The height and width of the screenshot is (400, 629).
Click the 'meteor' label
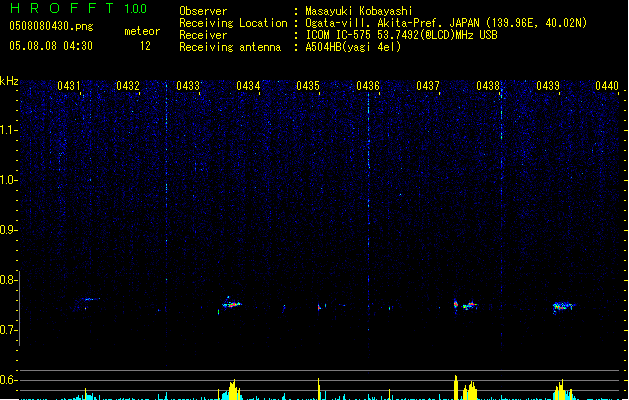click(x=142, y=31)
